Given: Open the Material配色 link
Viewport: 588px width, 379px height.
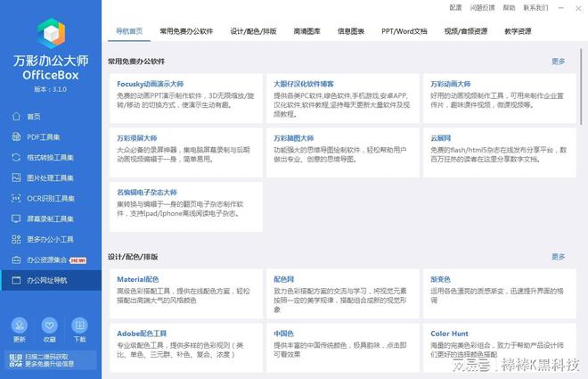Looking at the screenshot, I should pos(137,279).
